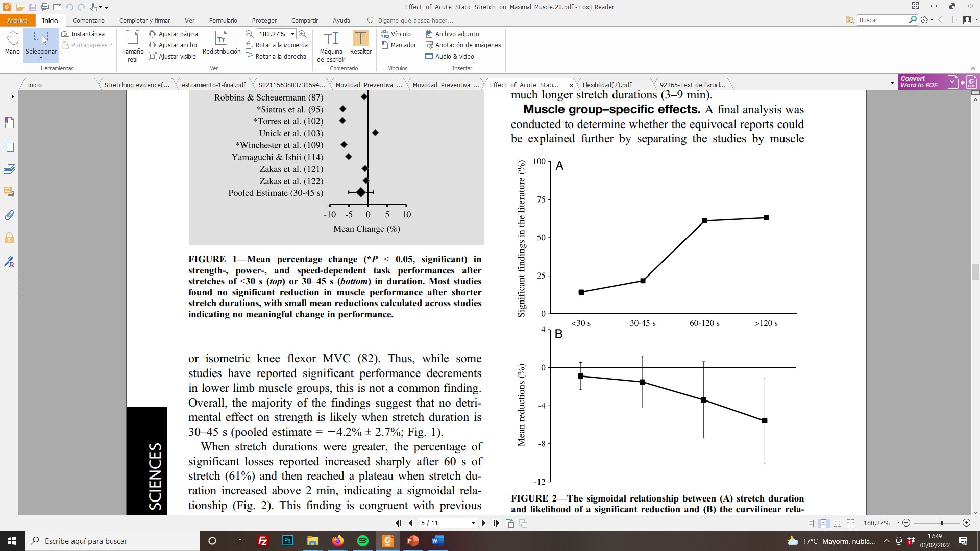This screenshot has height=551, width=980.
Task: Click status bar zoom out minus button
Action: click(906, 523)
